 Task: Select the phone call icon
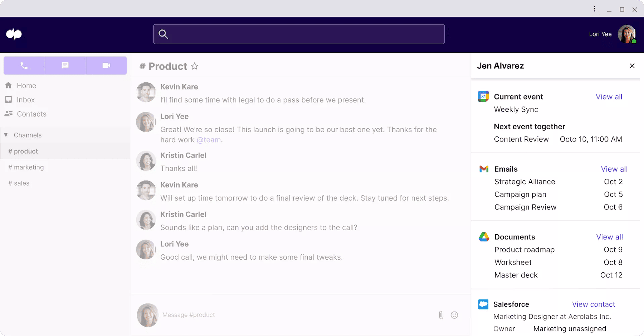(24, 66)
